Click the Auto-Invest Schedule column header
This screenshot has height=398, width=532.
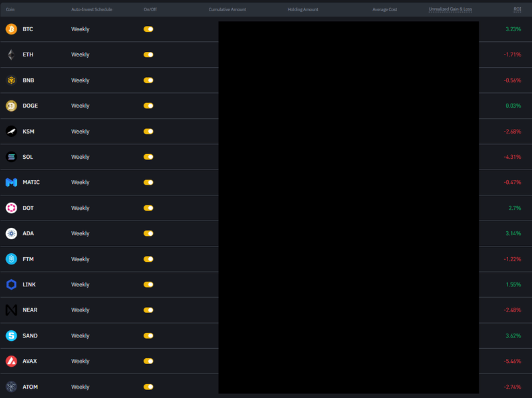pos(92,9)
